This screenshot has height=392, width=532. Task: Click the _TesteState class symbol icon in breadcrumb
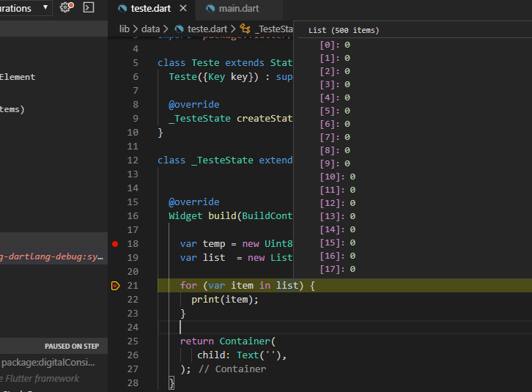(x=245, y=29)
